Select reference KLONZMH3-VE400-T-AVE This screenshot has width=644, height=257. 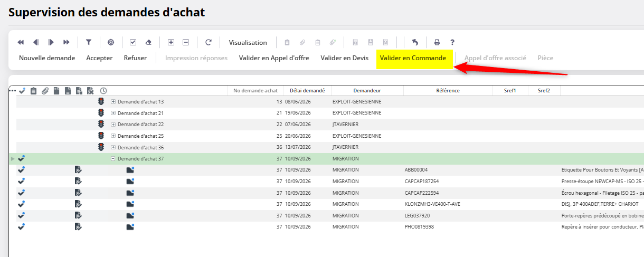[432, 204]
